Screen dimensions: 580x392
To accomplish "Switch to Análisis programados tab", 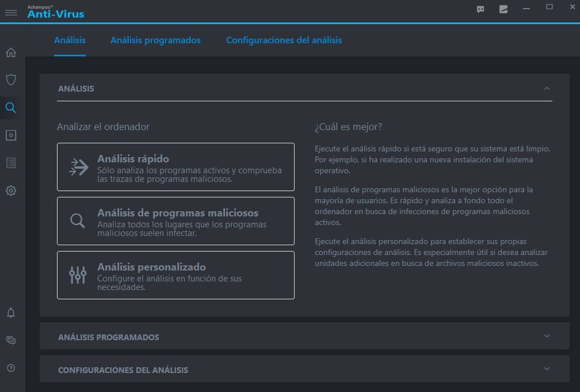I will (155, 40).
